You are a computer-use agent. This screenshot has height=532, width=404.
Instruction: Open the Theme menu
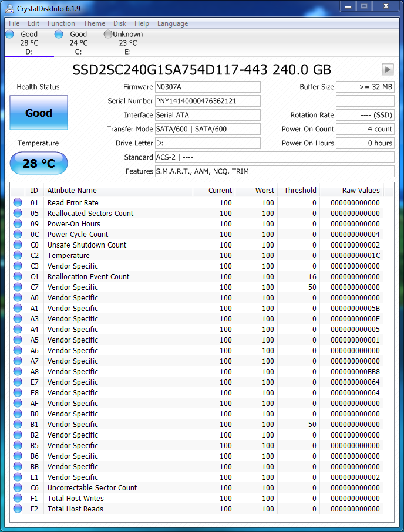[94, 23]
